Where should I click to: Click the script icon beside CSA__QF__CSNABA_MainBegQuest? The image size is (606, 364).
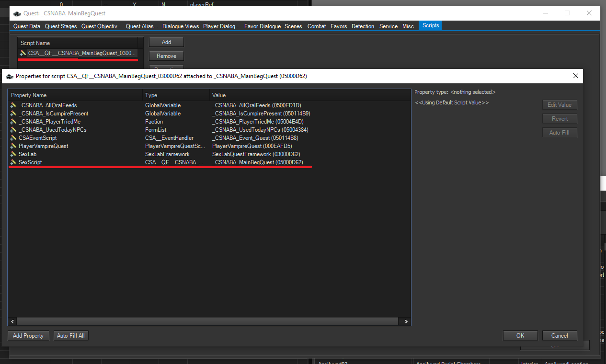(23, 53)
